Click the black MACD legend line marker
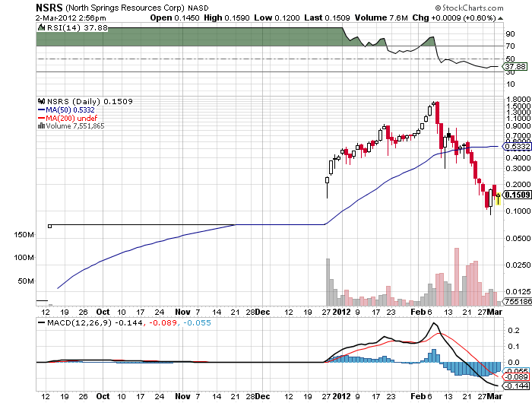 click(x=41, y=322)
